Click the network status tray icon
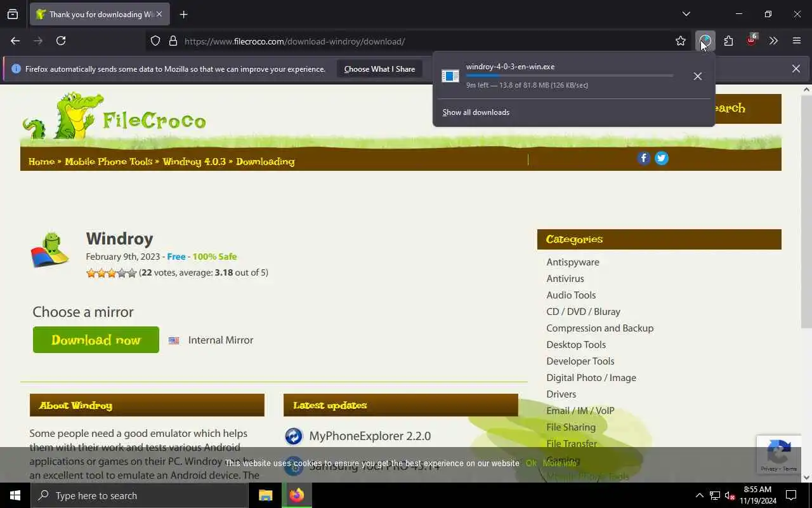Image resolution: width=812 pixels, height=508 pixels. pyautogui.click(x=714, y=495)
